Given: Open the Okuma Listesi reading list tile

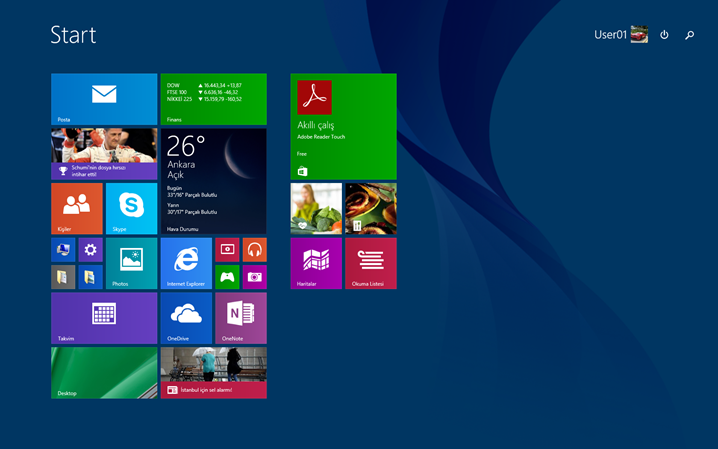Looking at the screenshot, I should pyautogui.click(x=371, y=263).
